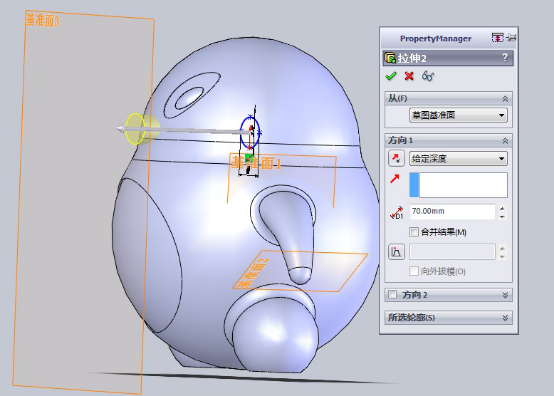Pin the PropertyManager panel
This screenshot has width=554, height=396.
(x=511, y=37)
